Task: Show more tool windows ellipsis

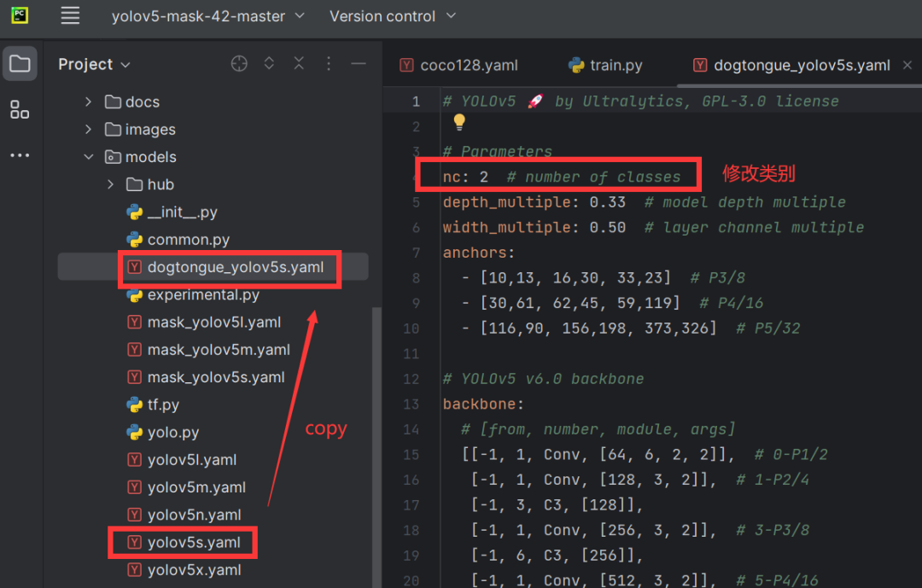Action: pos(20,155)
